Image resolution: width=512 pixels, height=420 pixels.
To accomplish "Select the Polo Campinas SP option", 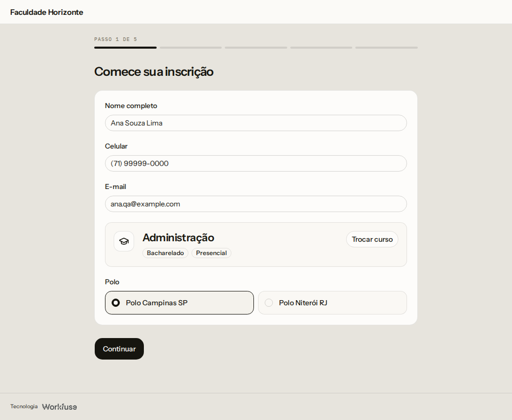I will coord(179,303).
